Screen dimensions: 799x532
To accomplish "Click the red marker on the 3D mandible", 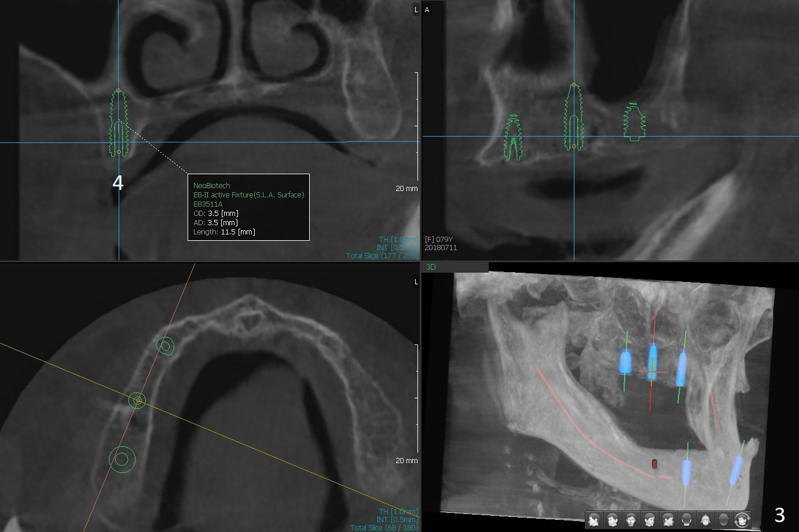I will (x=655, y=463).
